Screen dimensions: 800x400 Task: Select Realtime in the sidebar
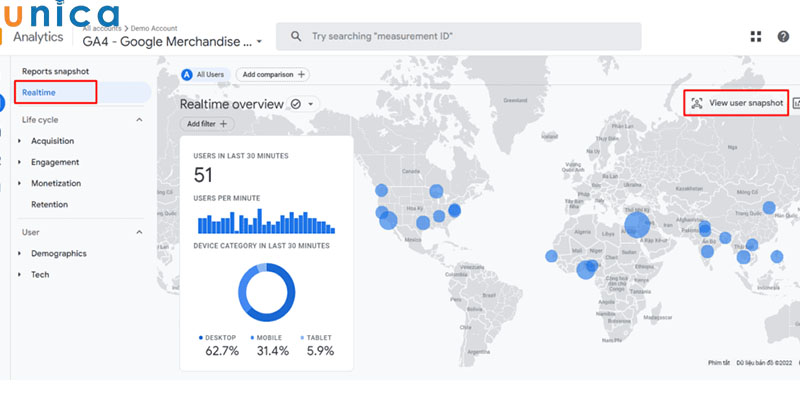coord(40,93)
